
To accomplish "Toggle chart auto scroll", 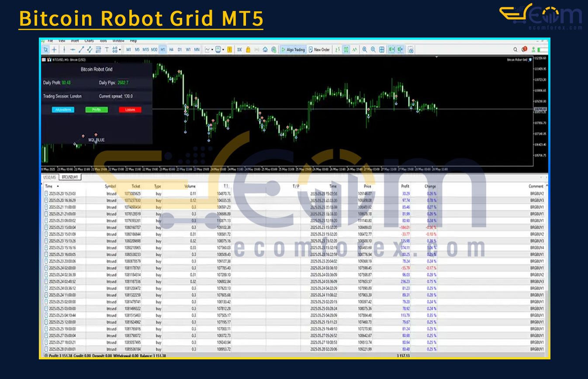I will point(392,50).
